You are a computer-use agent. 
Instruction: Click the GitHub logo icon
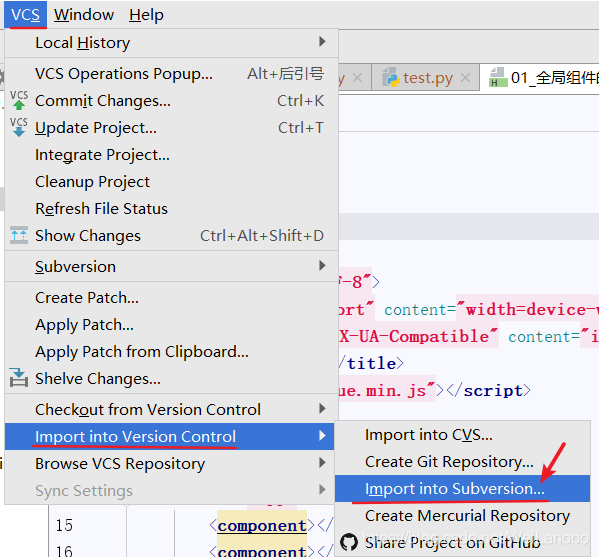[349, 542]
